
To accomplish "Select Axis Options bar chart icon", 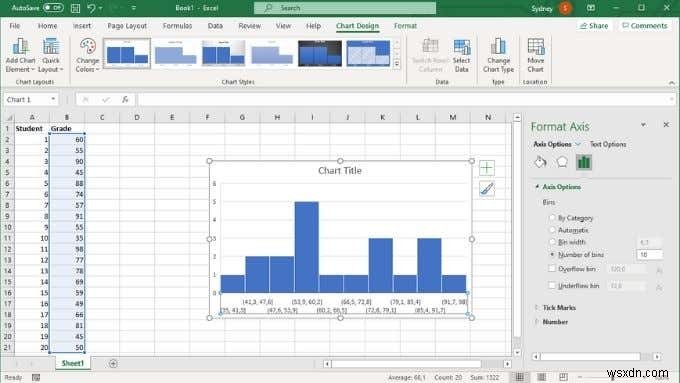I will click(x=584, y=162).
